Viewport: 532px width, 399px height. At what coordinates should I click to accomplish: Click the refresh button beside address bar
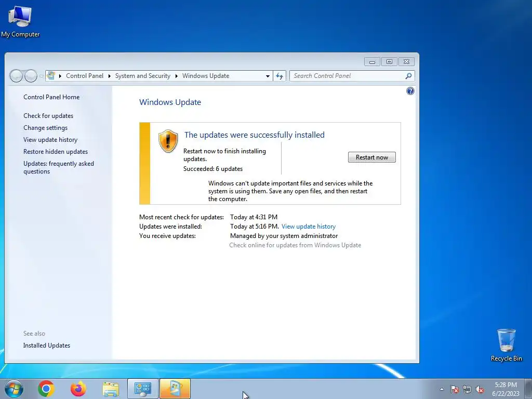point(279,76)
